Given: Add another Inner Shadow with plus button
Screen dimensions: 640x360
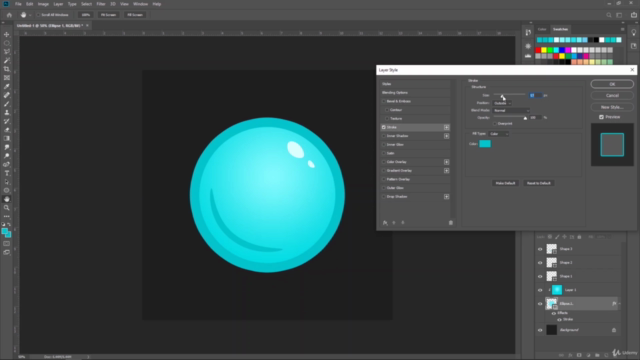Looking at the screenshot, I should [447, 136].
